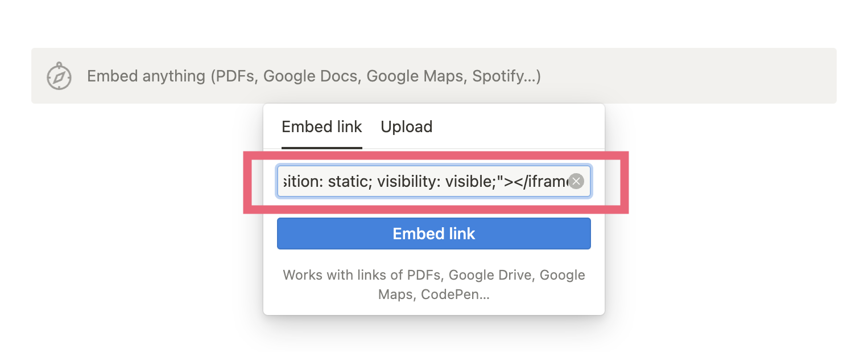Switch to the Upload tab
868x352 pixels.
coord(406,126)
